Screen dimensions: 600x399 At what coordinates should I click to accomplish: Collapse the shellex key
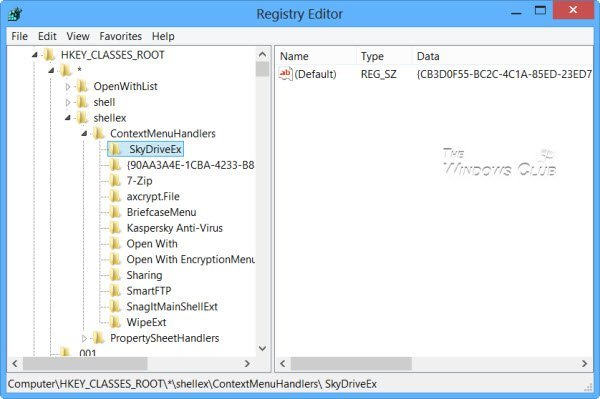point(68,118)
